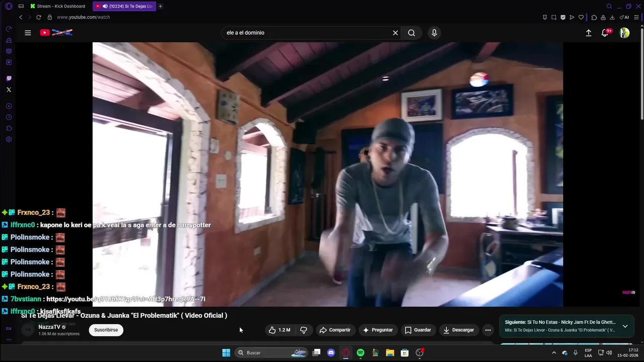Click the Guardar save button
644x362 pixels.
click(418, 330)
